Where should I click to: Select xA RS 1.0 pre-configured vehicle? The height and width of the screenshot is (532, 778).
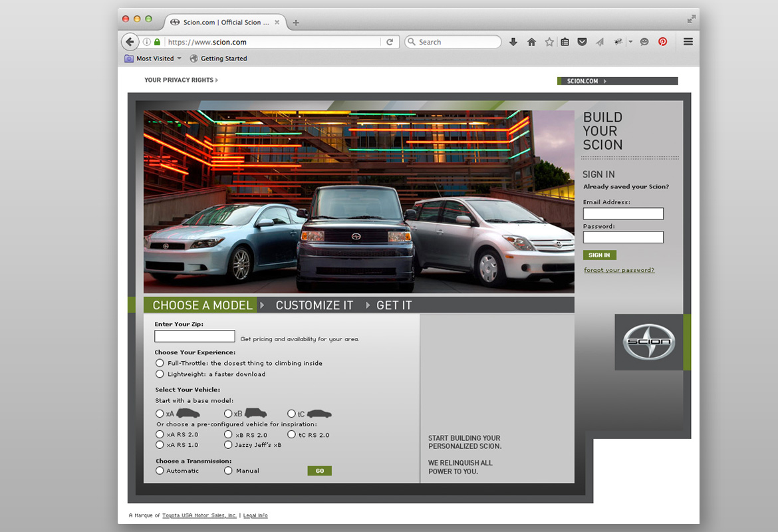(160, 445)
